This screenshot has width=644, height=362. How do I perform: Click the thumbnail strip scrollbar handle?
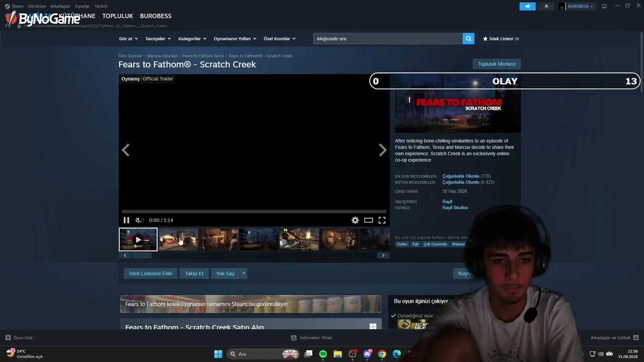tap(141, 255)
